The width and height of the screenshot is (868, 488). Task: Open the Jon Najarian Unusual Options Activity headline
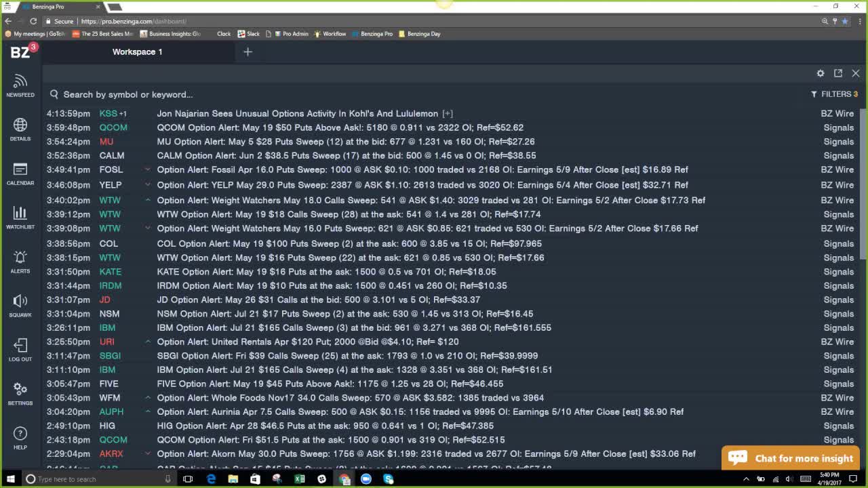click(x=298, y=114)
